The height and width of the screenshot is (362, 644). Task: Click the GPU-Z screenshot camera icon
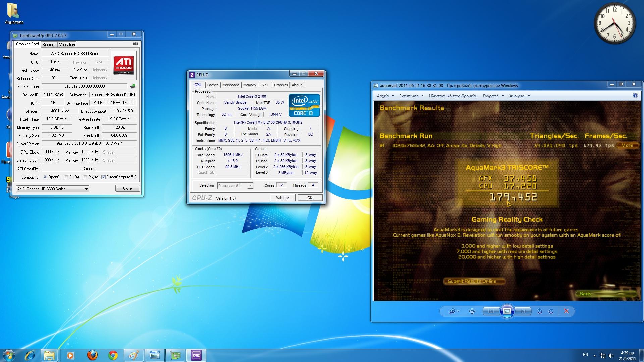click(135, 44)
